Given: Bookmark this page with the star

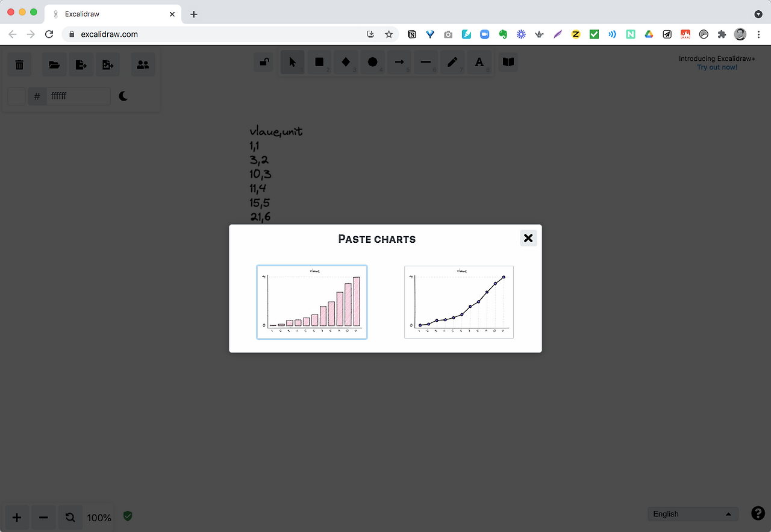Looking at the screenshot, I should [x=389, y=34].
